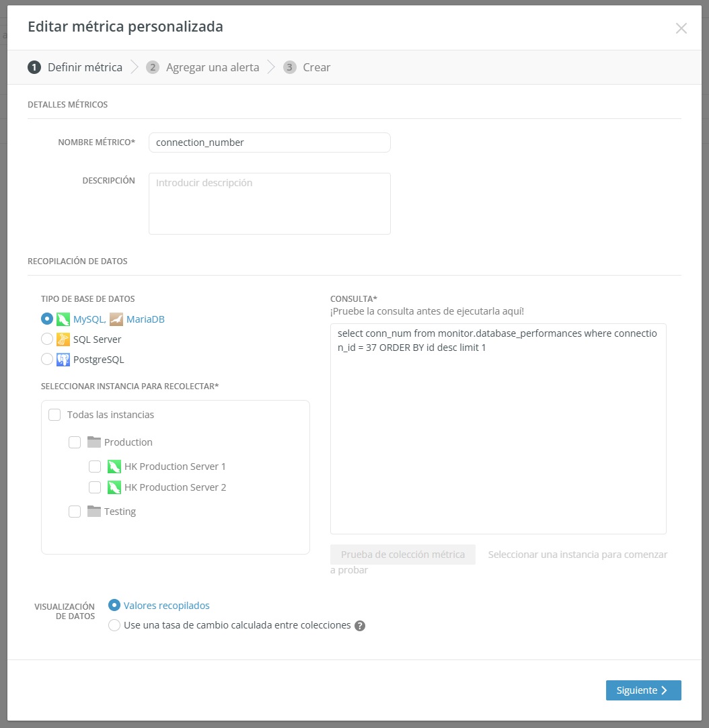Viewport: 709px width, 728px height.
Task: Check the HK Production Server 2 checkbox
Action: pyautogui.click(x=95, y=487)
